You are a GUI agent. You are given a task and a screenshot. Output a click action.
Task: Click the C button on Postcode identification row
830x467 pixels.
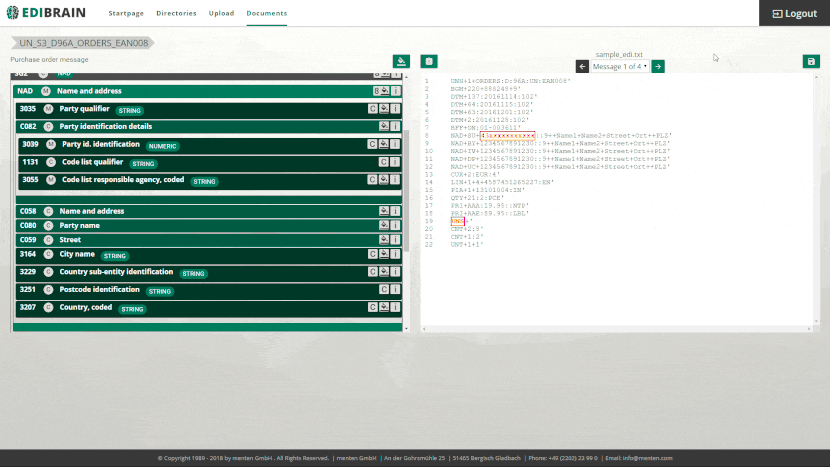tap(384, 290)
